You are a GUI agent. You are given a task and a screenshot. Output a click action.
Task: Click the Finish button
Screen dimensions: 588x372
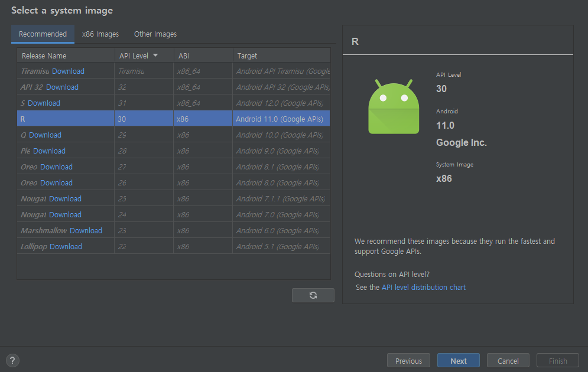pos(558,361)
